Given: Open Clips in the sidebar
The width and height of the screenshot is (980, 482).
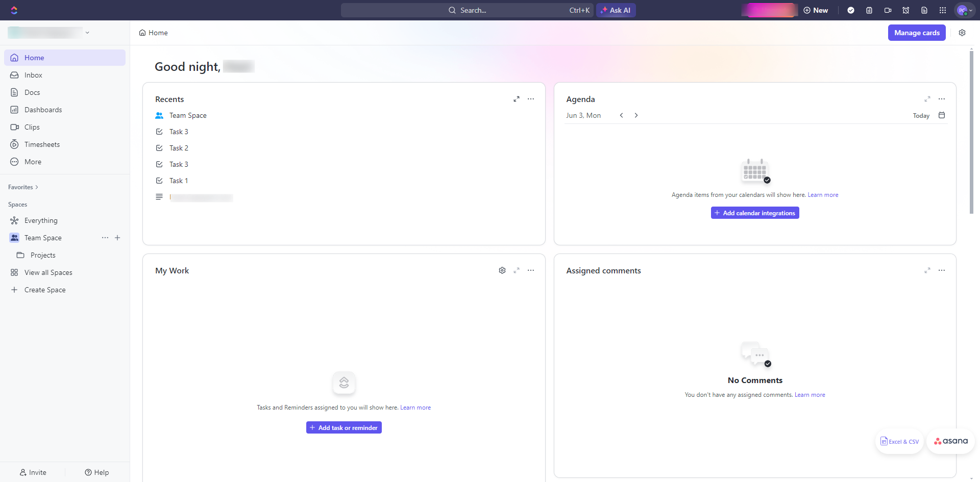Looking at the screenshot, I should [x=65, y=127].
